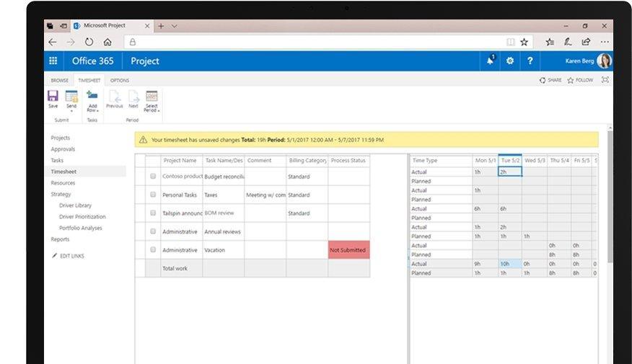Image resolution: width=632 pixels, height=364 pixels.
Task: Switch to the Browse ribbon tab
Action: [60, 80]
